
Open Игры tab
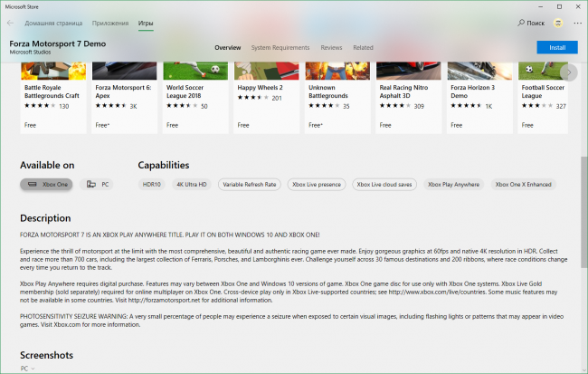point(146,24)
